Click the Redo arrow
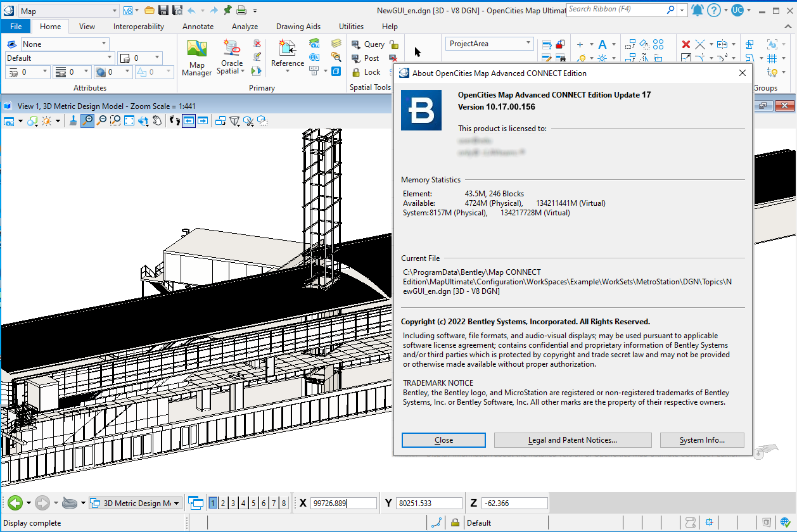The image size is (797, 532). pos(214,10)
